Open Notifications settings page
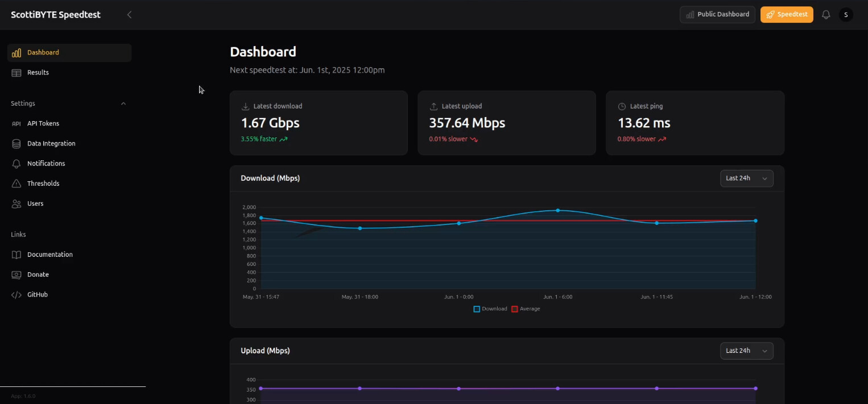The image size is (868, 404). pyautogui.click(x=69, y=164)
